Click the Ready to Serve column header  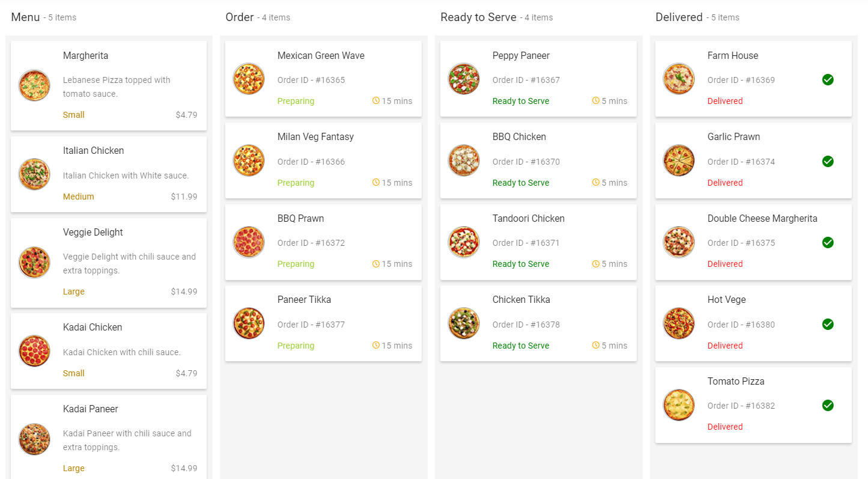[x=478, y=17]
